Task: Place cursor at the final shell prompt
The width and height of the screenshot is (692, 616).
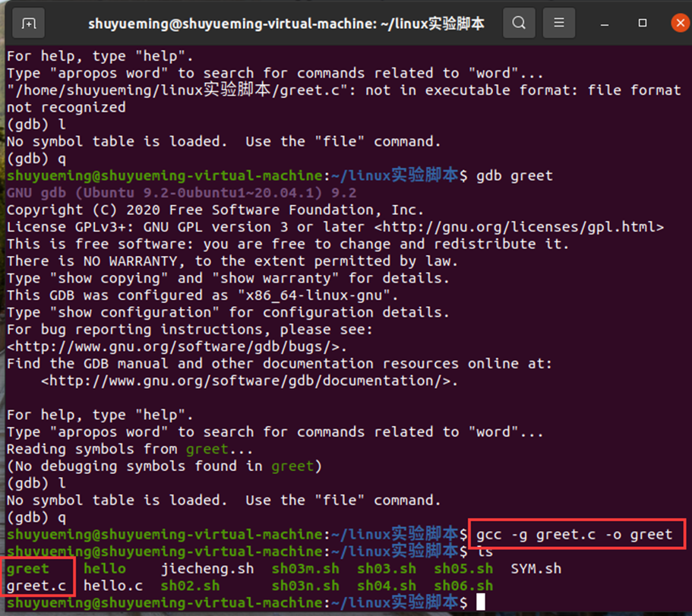Action: point(481,602)
